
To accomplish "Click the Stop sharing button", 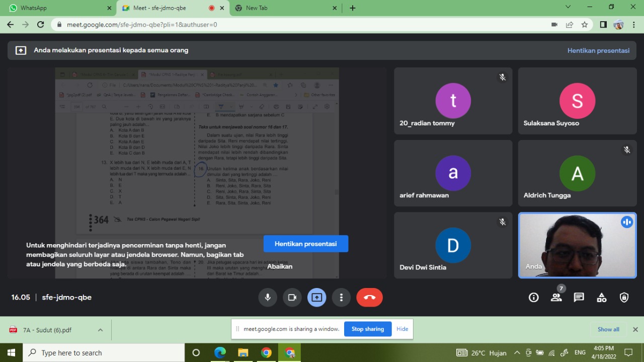I will (367, 329).
